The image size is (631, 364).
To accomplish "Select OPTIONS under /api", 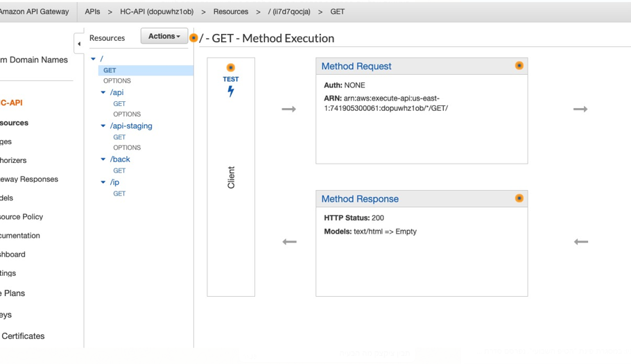I will (x=127, y=114).
